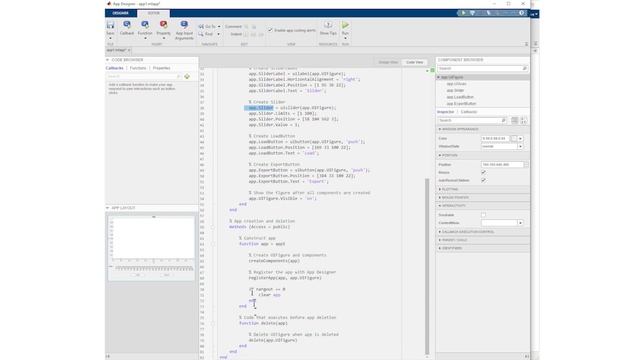This screenshot has width=640, height=360.
Task: Click the Find icon in the toolbar
Action: 201,34
